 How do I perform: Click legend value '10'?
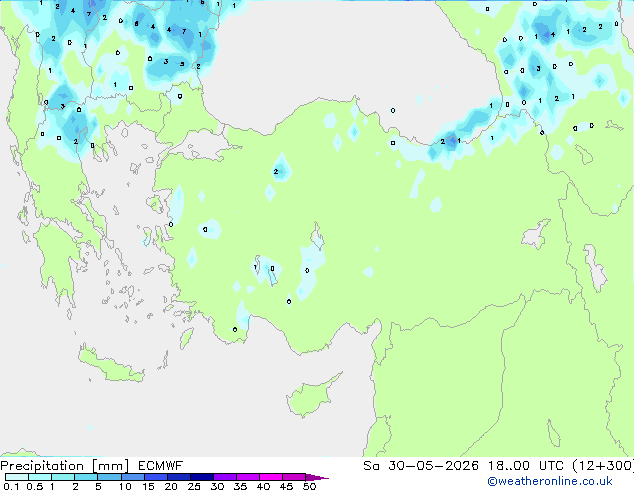pos(125,486)
